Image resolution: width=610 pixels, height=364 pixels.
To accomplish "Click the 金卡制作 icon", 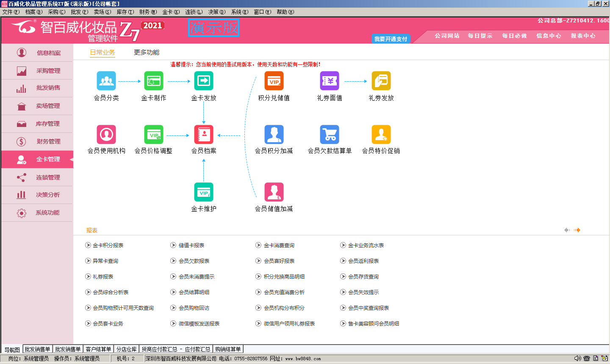I will (x=153, y=81).
